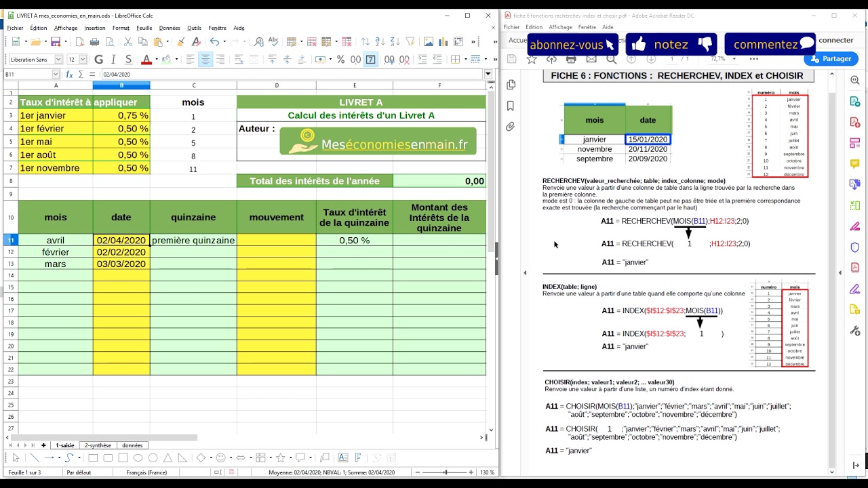
Task: Open the Symbol Shapes smiley dropdown arrow
Action: [x=231, y=457]
